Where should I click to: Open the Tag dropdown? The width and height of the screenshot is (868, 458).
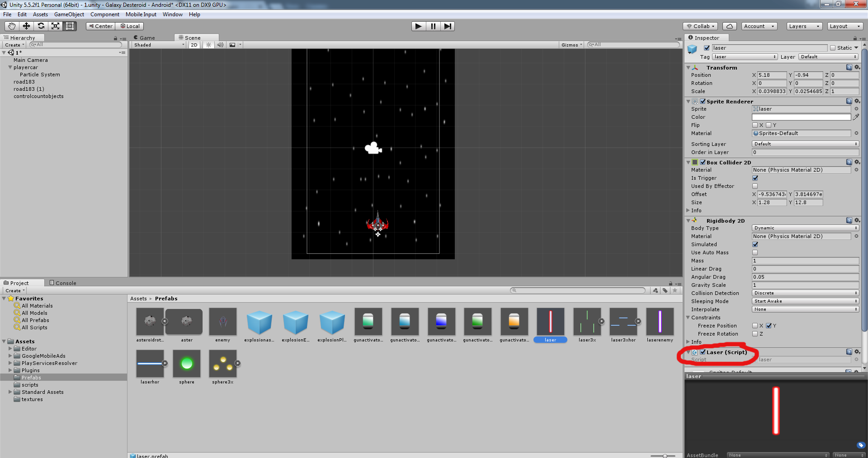click(745, 57)
